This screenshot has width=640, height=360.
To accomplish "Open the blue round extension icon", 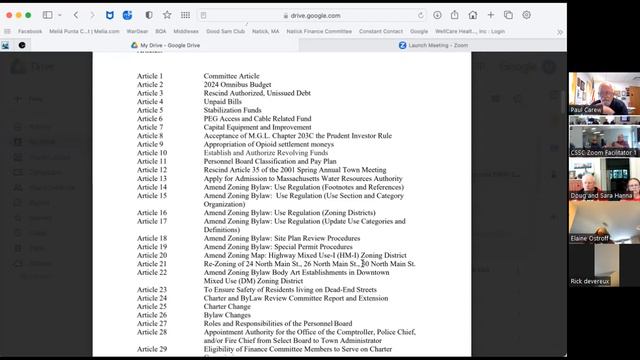I will point(127,15).
